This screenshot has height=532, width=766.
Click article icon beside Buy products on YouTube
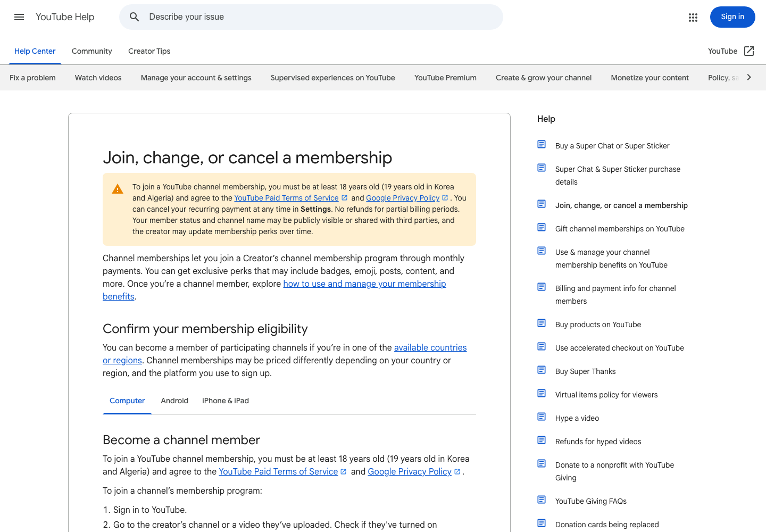tap(542, 323)
